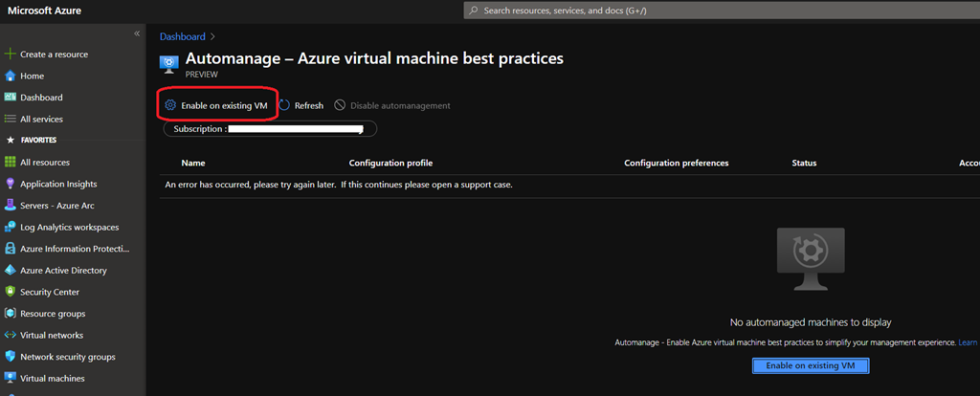Click the Refresh icon in toolbar
Viewport: 980px width, 396px height.
[284, 105]
